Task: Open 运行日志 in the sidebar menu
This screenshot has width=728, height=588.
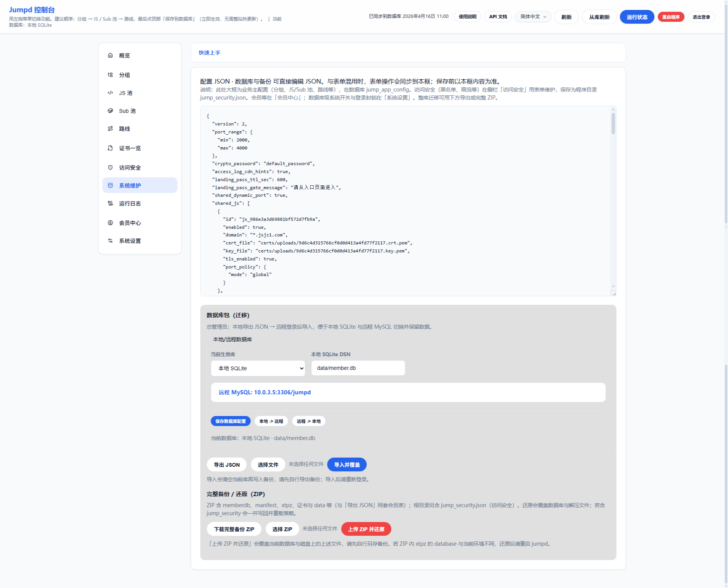Action: click(130, 204)
